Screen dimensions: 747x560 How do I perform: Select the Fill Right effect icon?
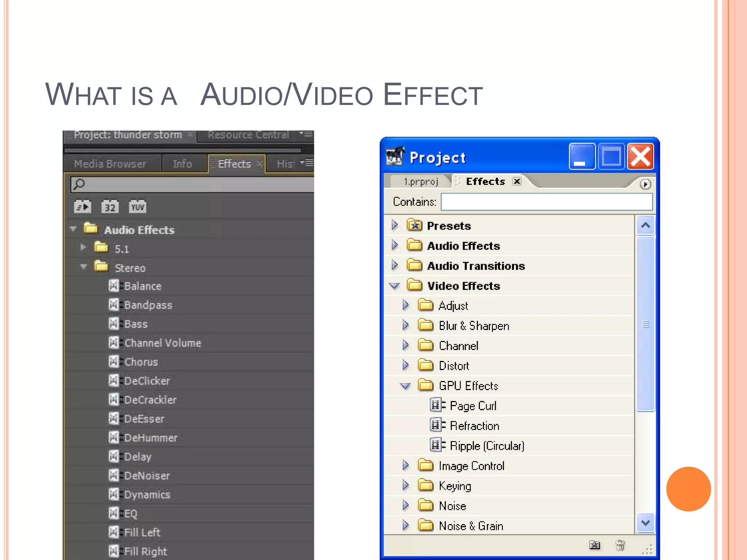[x=114, y=551]
